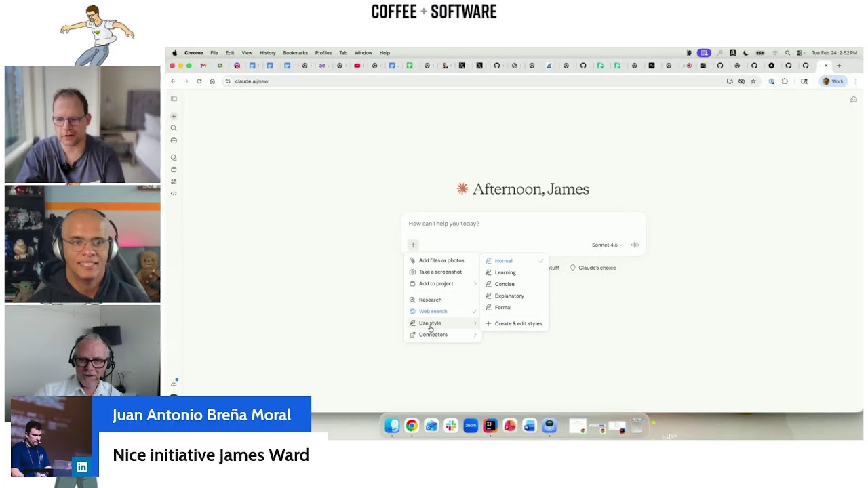Screen dimensions: 868x488
Task: Launch Zoom from the Dock
Action: [471, 426]
